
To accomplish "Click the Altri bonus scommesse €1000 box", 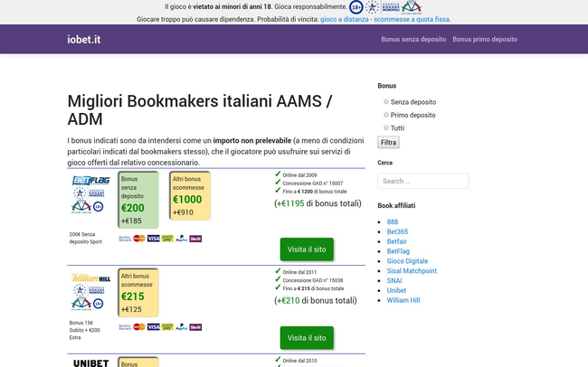I will (x=190, y=195).
